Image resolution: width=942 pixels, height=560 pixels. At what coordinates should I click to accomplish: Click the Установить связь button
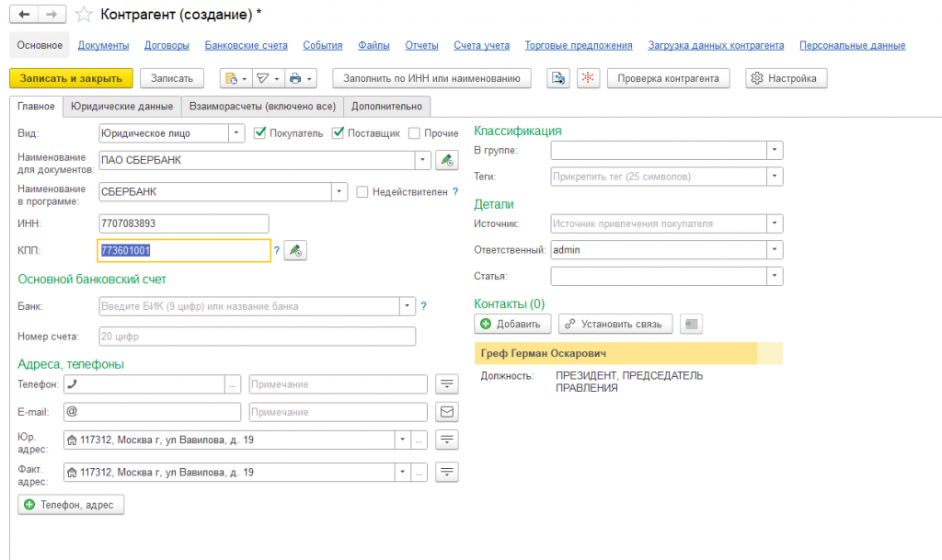coord(615,324)
